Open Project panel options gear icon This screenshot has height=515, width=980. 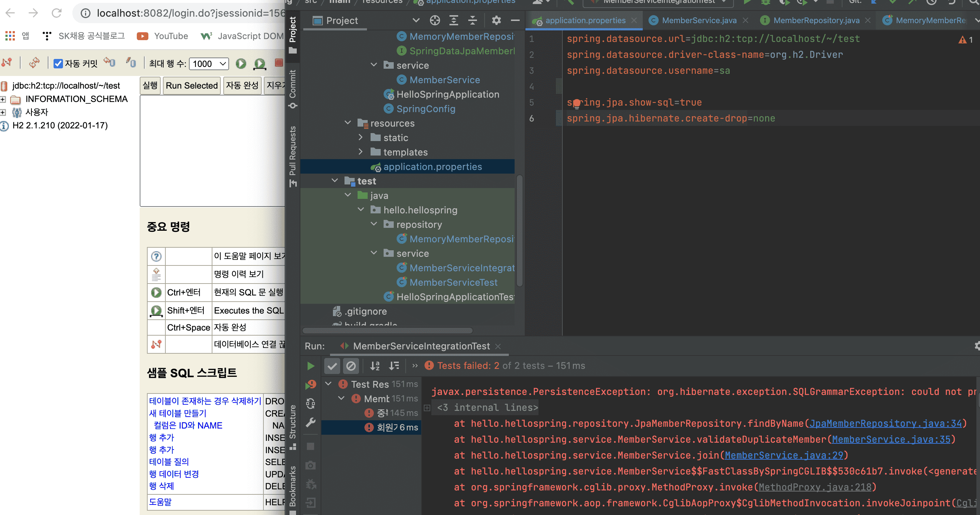(496, 21)
